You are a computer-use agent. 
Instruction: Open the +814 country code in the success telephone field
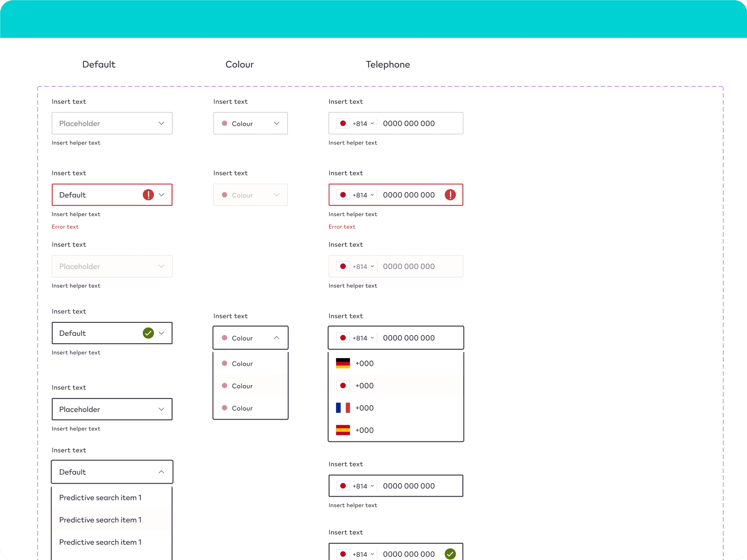pyautogui.click(x=363, y=554)
